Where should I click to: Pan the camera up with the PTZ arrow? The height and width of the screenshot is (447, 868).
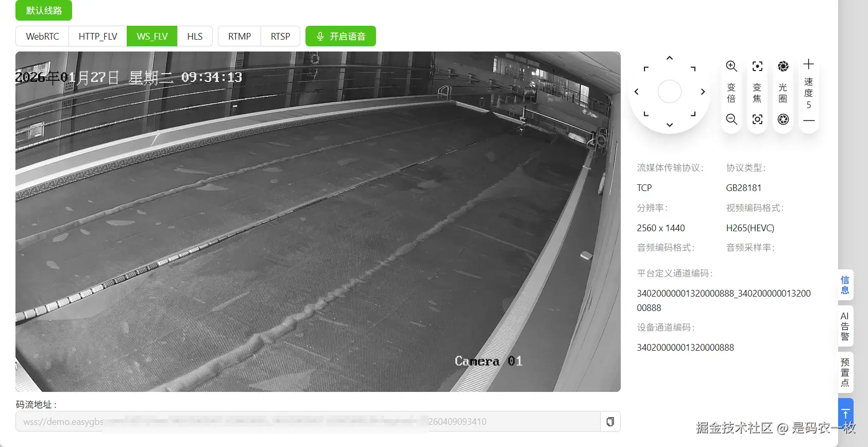click(x=669, y=58)
